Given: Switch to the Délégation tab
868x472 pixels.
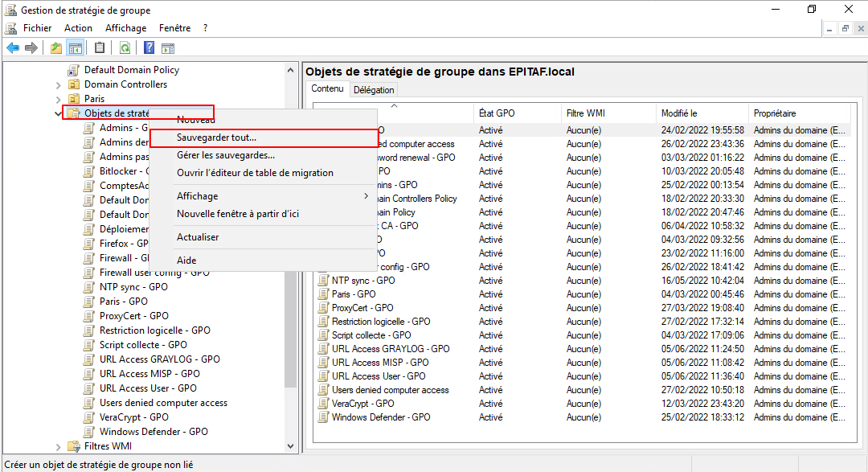Looking at the screenshot, I should 374,90.
